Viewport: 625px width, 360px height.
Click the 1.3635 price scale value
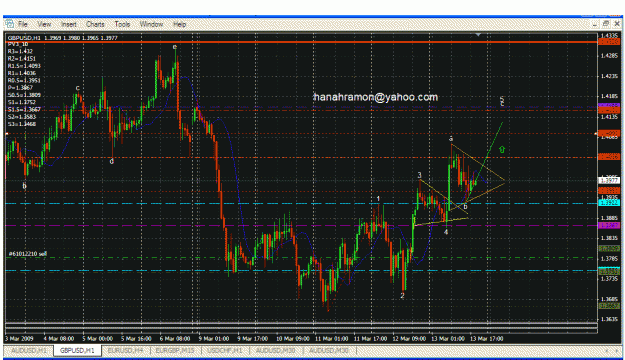(609, 319)
